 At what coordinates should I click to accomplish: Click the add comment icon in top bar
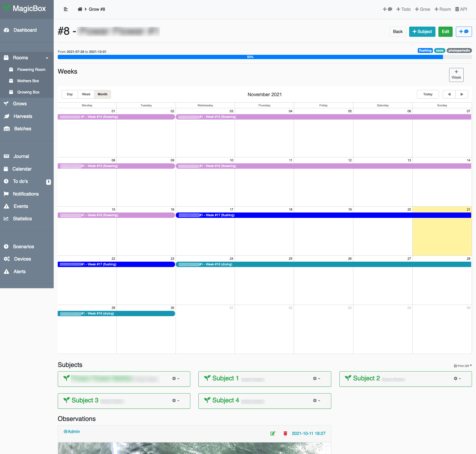(387, 9)
